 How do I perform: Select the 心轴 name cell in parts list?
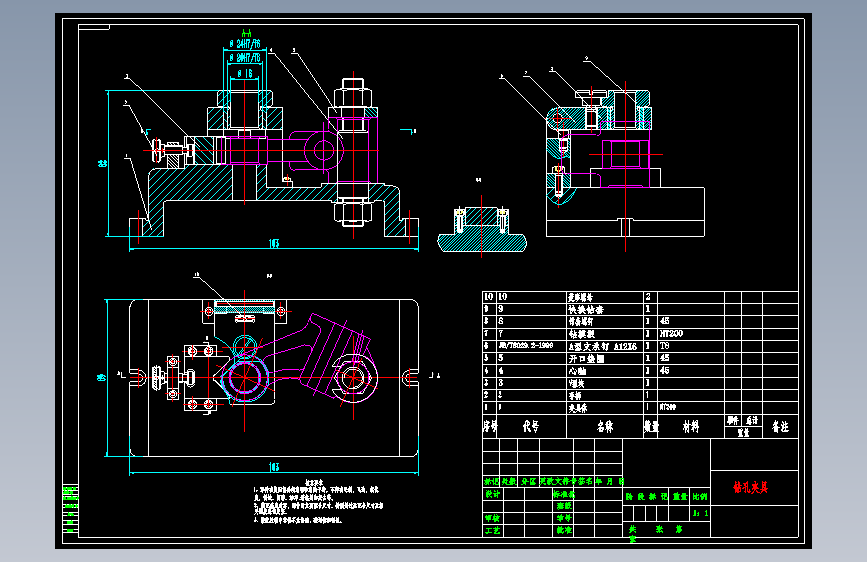[577, 371]
